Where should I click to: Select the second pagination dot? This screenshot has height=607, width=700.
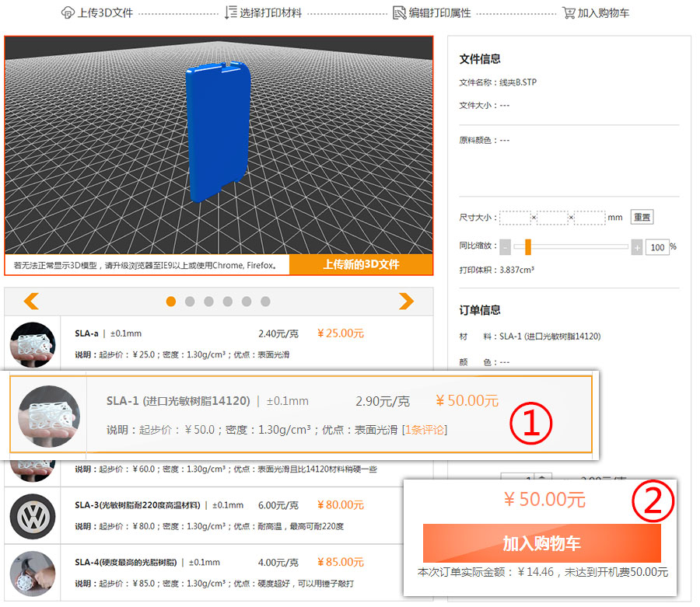(x=190, y=302)
